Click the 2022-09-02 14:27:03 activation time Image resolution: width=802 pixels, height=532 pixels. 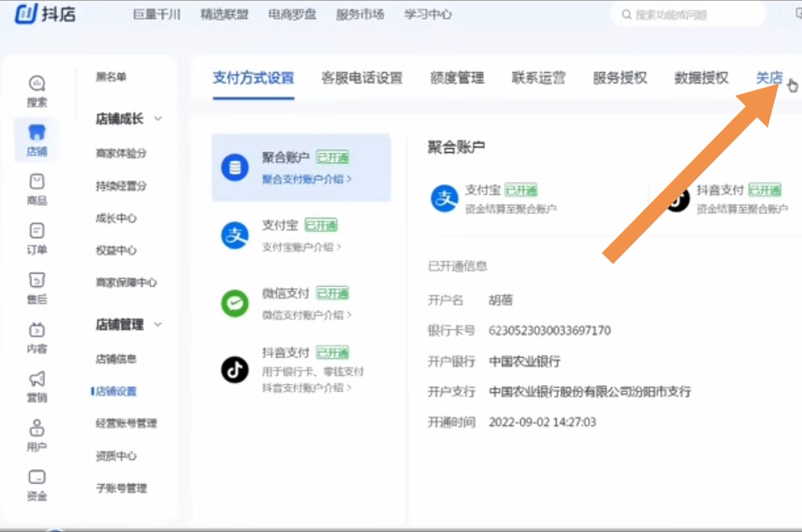[543, 422]
